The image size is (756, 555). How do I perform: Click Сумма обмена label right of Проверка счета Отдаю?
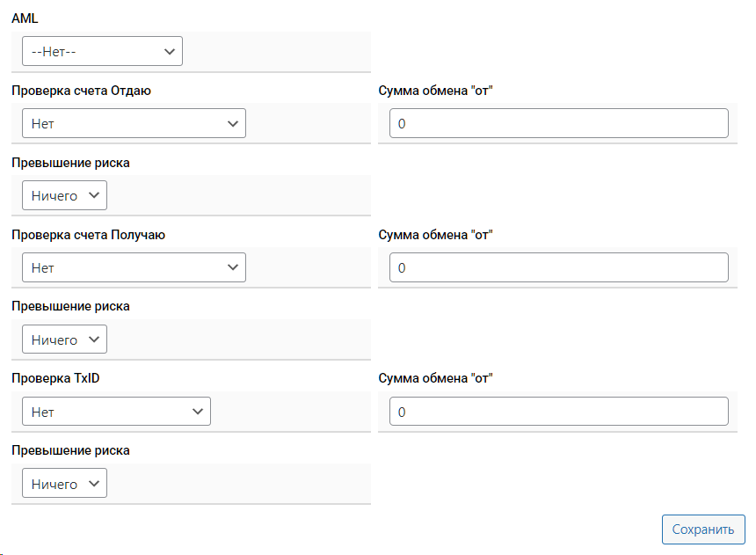[x=436, y=91]
